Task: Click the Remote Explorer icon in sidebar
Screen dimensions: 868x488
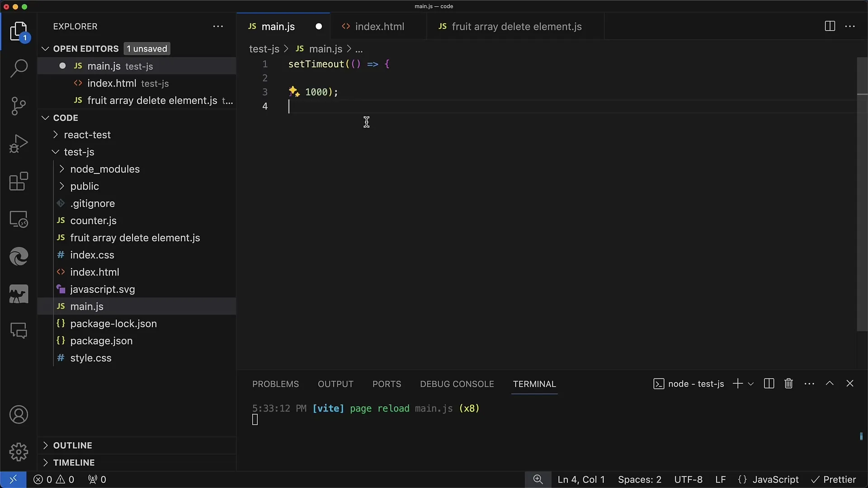Action: [19, 219]
